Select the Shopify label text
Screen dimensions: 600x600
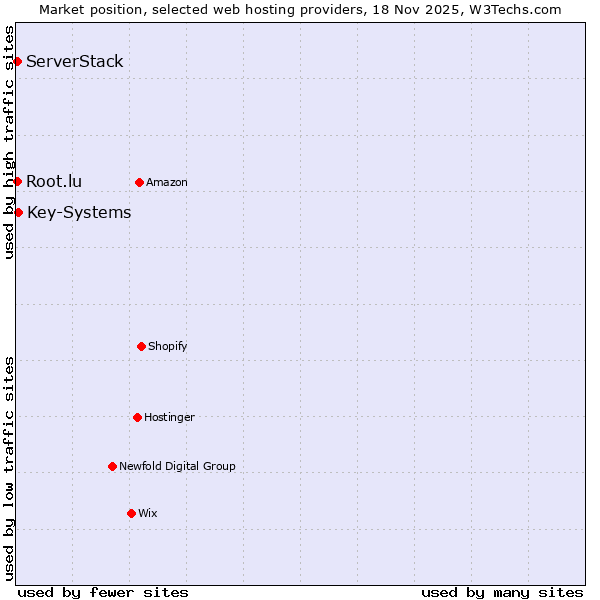168,346
